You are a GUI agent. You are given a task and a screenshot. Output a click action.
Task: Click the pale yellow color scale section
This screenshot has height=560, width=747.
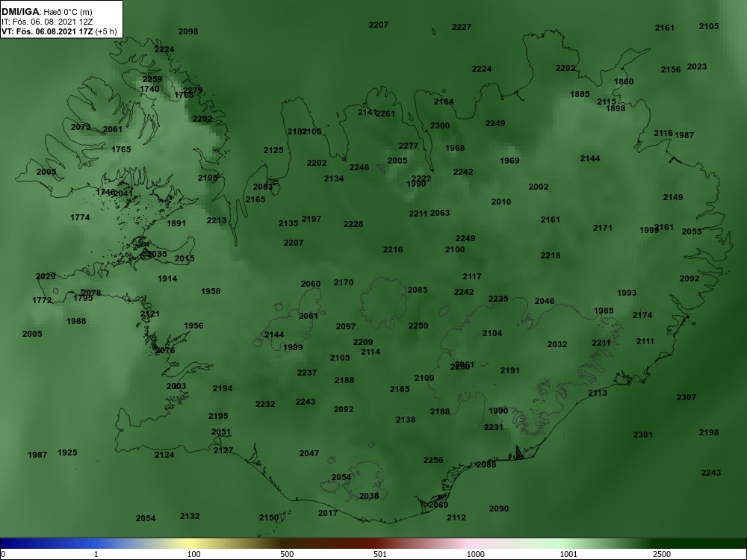pos(190,544)
